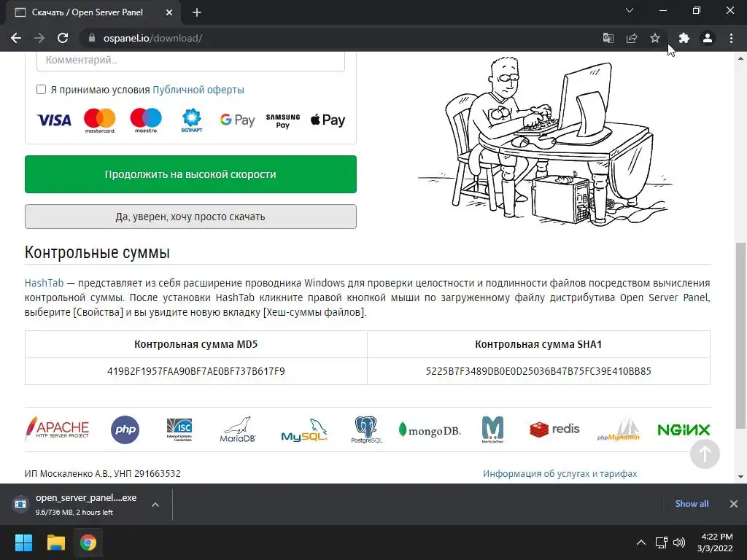Close the Open Server Panel tab
The width and height of the screenshot is (747, 560).
169,12
